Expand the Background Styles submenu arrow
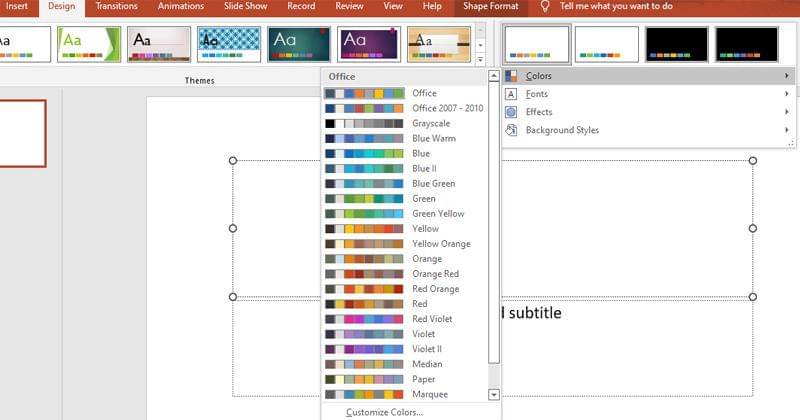This screenshot has height=420, width=800. [x=787, y=130]
